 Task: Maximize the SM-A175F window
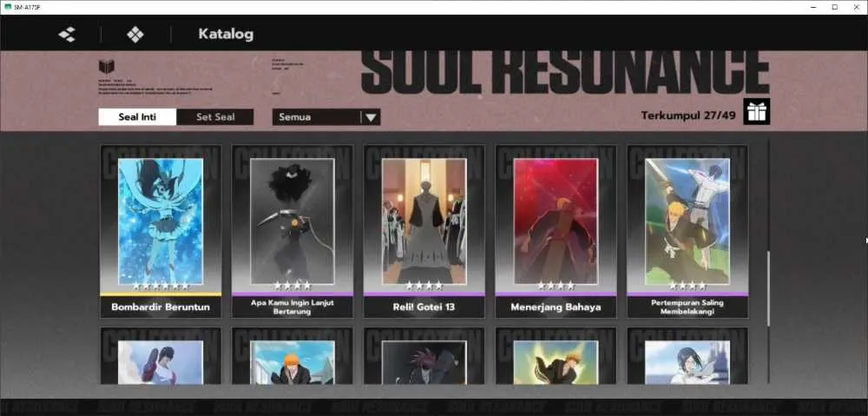coord(835,7)
